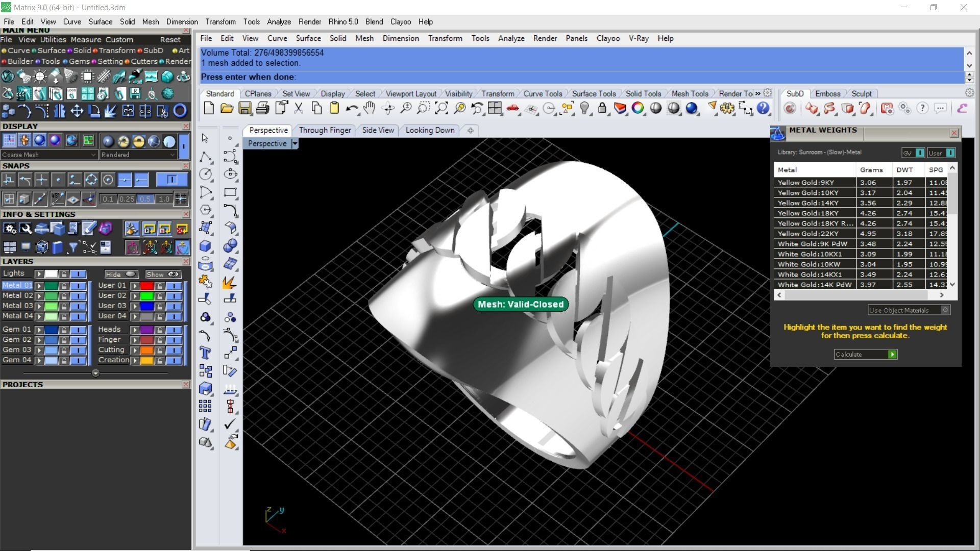980x551 pixels.
Task: Toggle visibility of Lights layer
Action: pyautogui.click(x=78, y=274)
